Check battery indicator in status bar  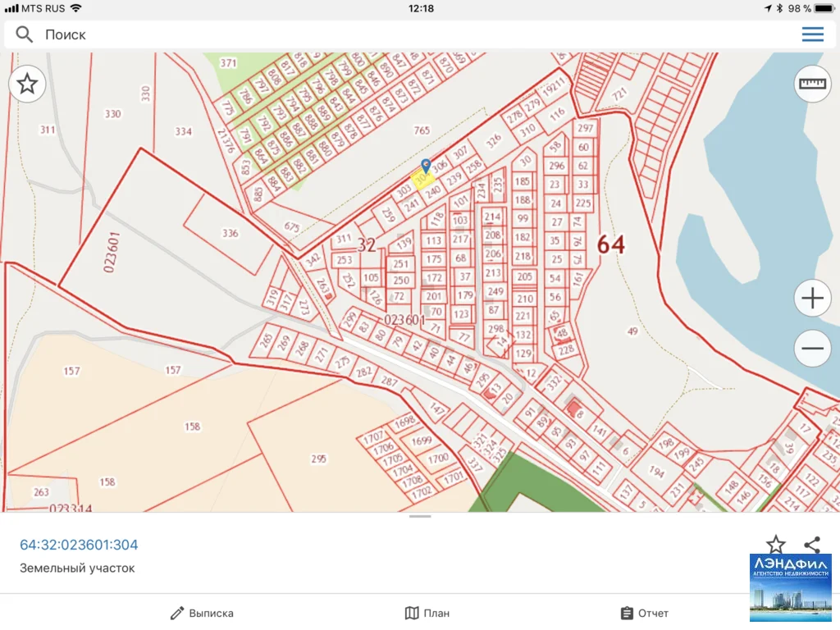[x=824, y=8]
